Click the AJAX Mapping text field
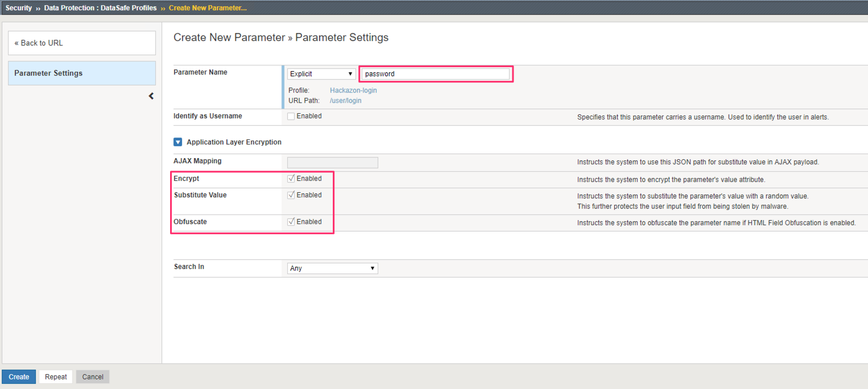This screenshot has height=389, width=868. [x=333, y=163]
